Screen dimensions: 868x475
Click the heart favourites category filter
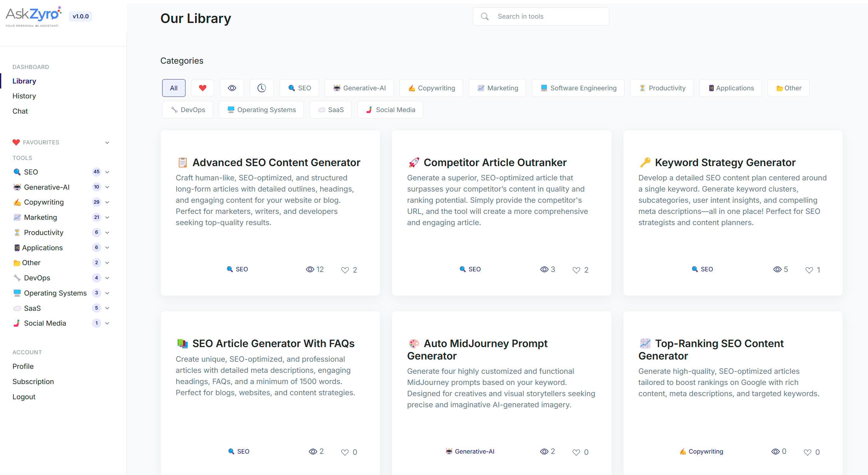[x=202, y=88]
